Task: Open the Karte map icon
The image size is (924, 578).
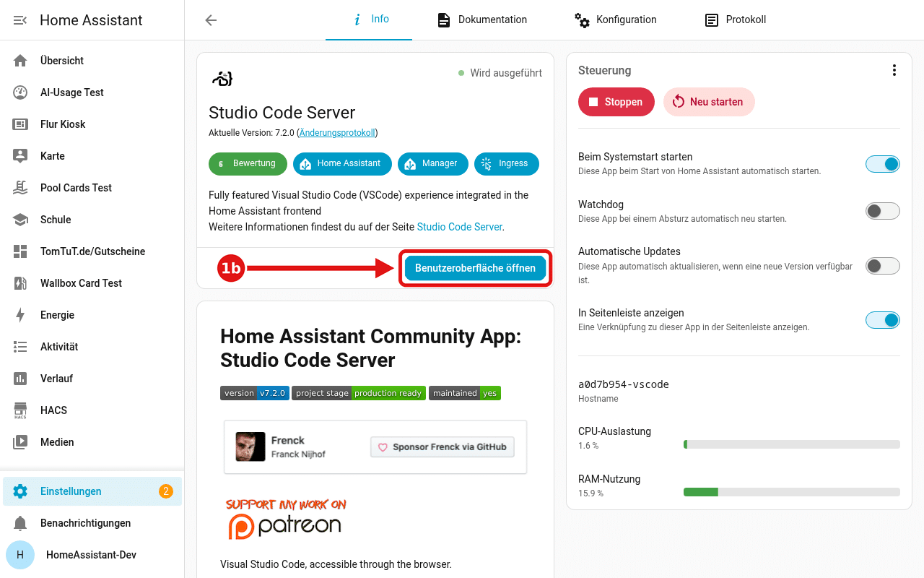Action: tap(20, 156)
